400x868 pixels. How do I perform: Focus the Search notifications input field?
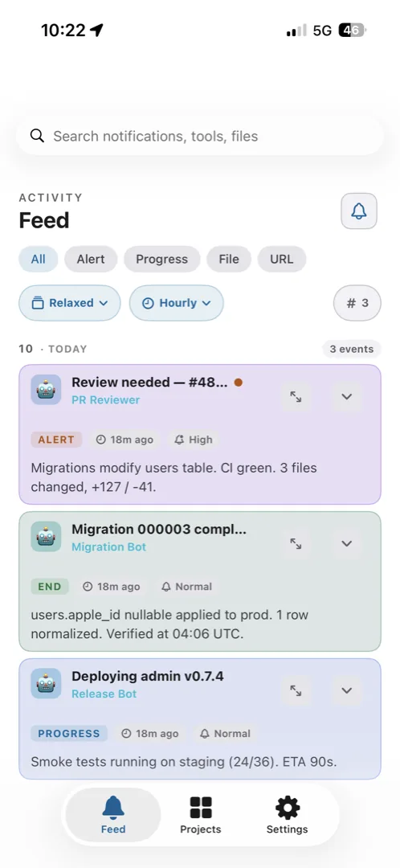pyautogui.click(x=200, y=136)
